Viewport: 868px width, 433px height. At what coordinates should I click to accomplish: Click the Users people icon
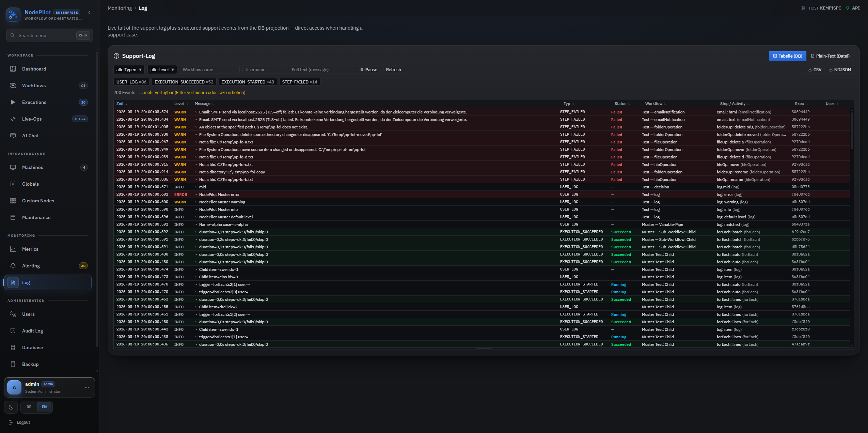click(13, 314)
